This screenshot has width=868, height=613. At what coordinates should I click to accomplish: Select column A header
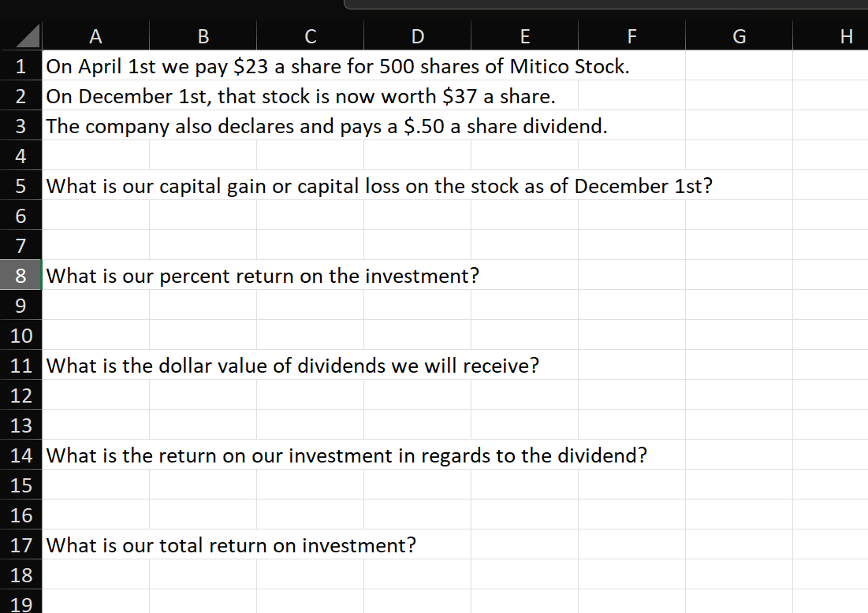(x=95, y=36)
